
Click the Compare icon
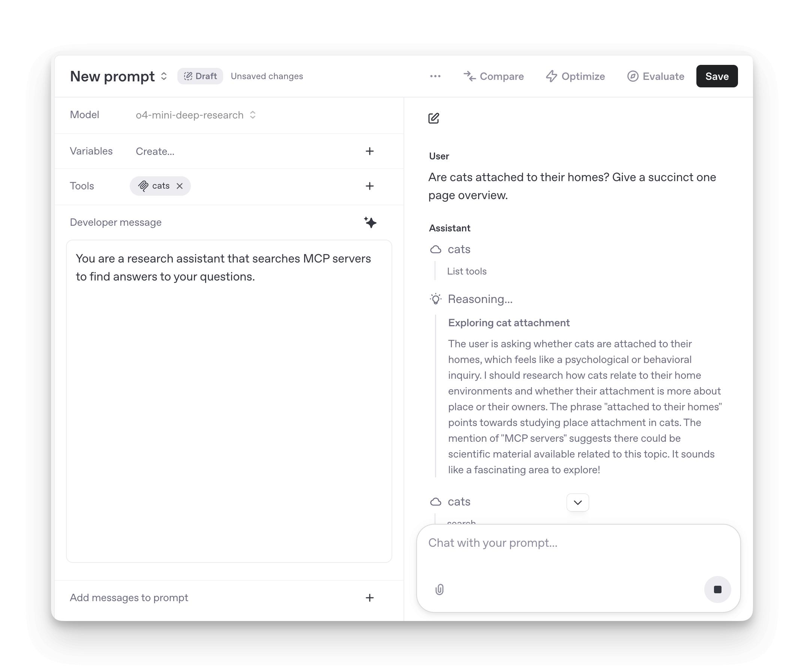[x=470, y=76]
